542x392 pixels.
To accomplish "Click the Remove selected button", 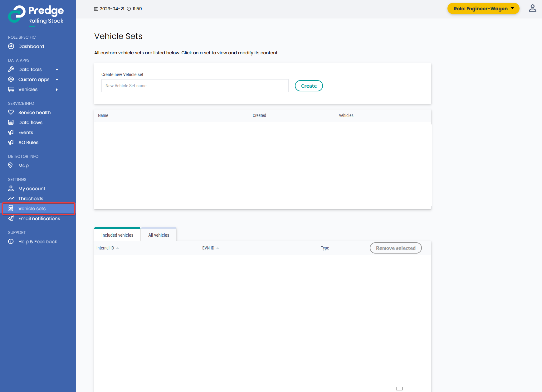I will coord(395,248).
